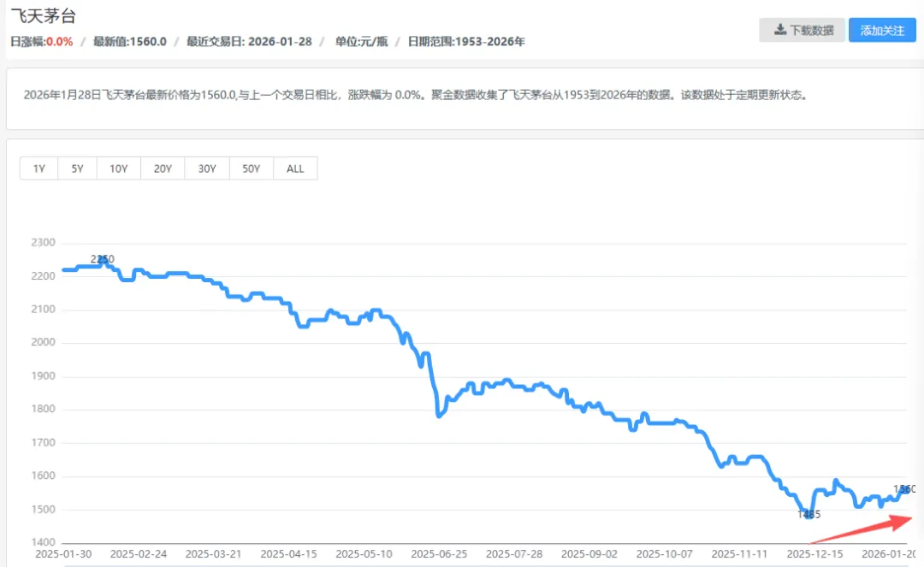The image size is (924, 567).
Task: Click y-axis label 1500
Action: pos(43,510)
